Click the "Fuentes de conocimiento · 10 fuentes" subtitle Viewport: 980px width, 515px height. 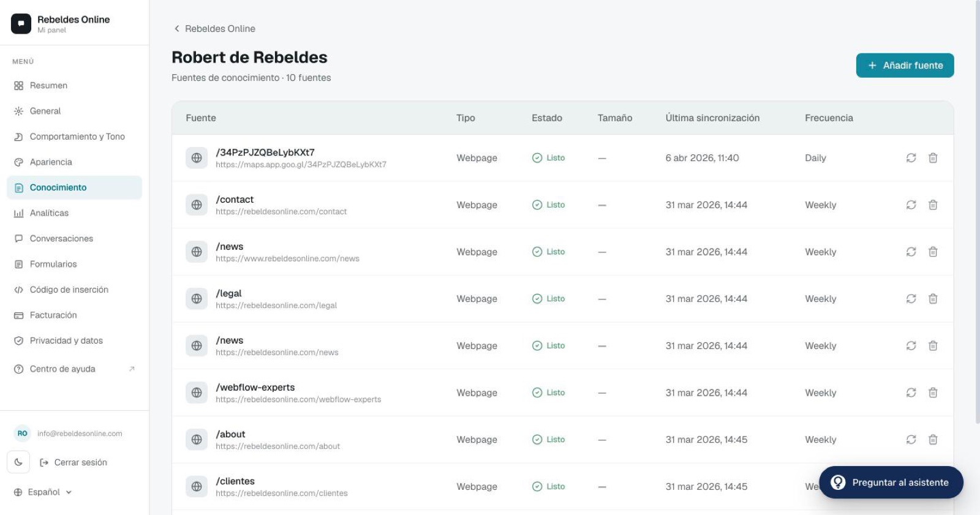(x=251, y=78)
